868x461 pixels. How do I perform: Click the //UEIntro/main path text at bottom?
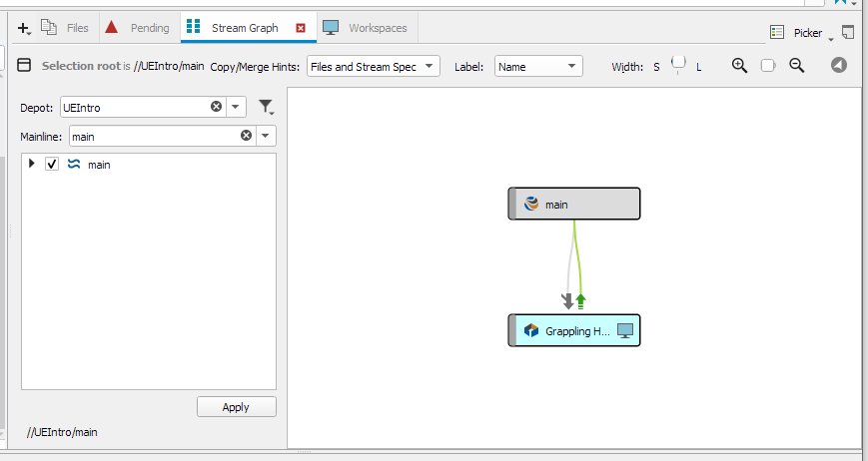[x=62, y=432]
